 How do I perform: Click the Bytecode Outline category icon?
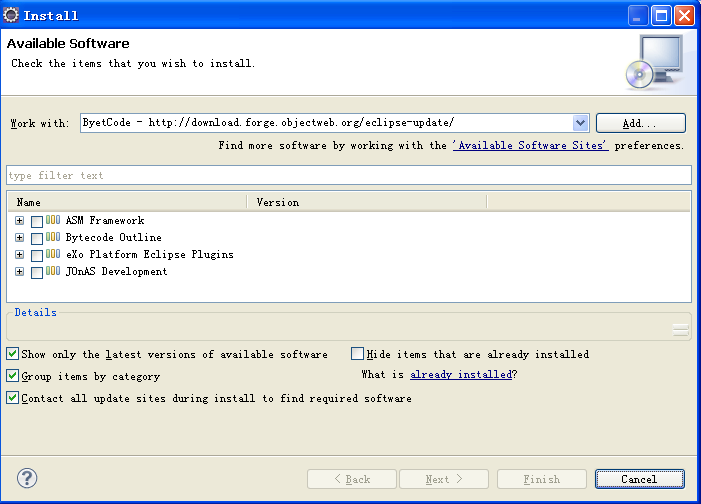[53, 237]
